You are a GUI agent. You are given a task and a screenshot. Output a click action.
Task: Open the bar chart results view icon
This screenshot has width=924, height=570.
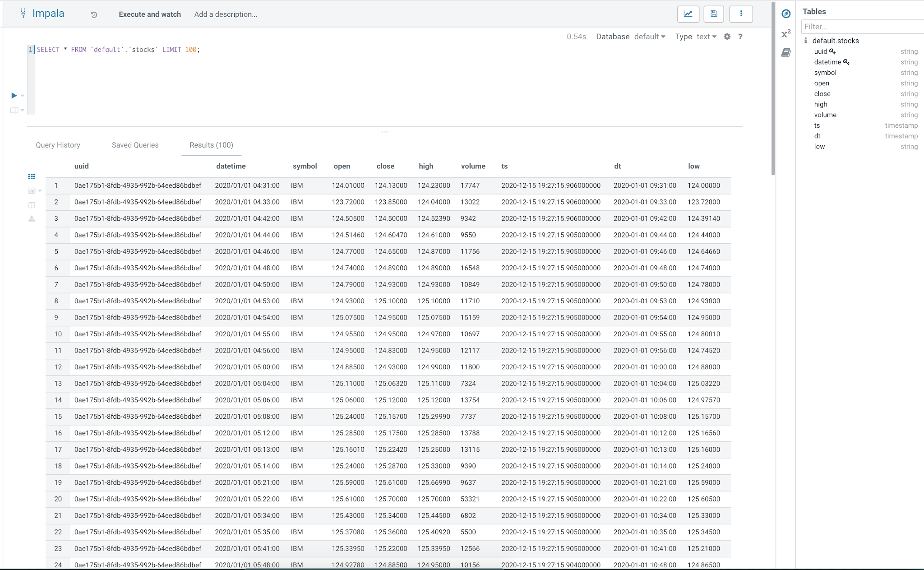tap(32, 190)
